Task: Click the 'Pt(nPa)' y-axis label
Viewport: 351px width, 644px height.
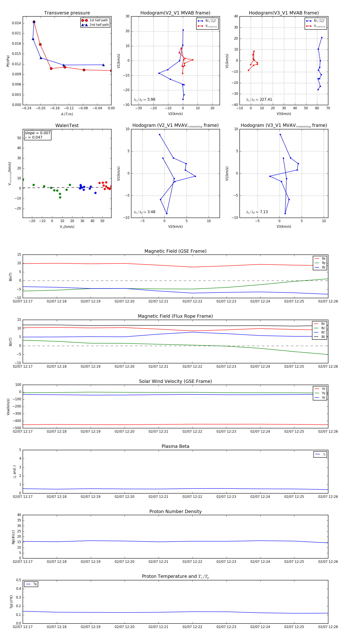Action: [x=8, y=61]
